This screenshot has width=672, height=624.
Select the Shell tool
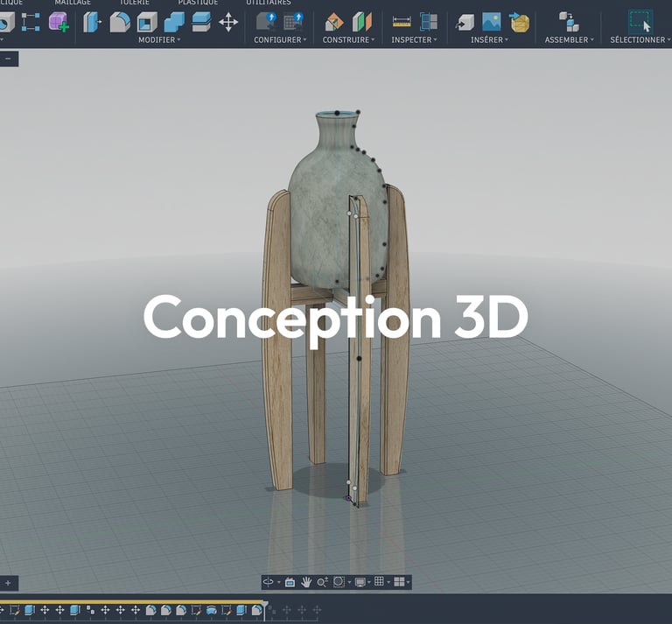click(147, 22)
